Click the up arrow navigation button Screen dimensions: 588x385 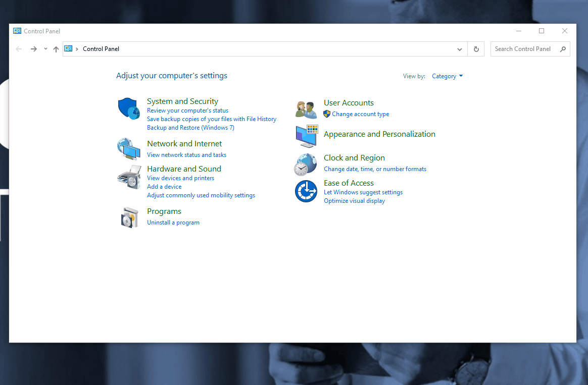tap(56, 49)
